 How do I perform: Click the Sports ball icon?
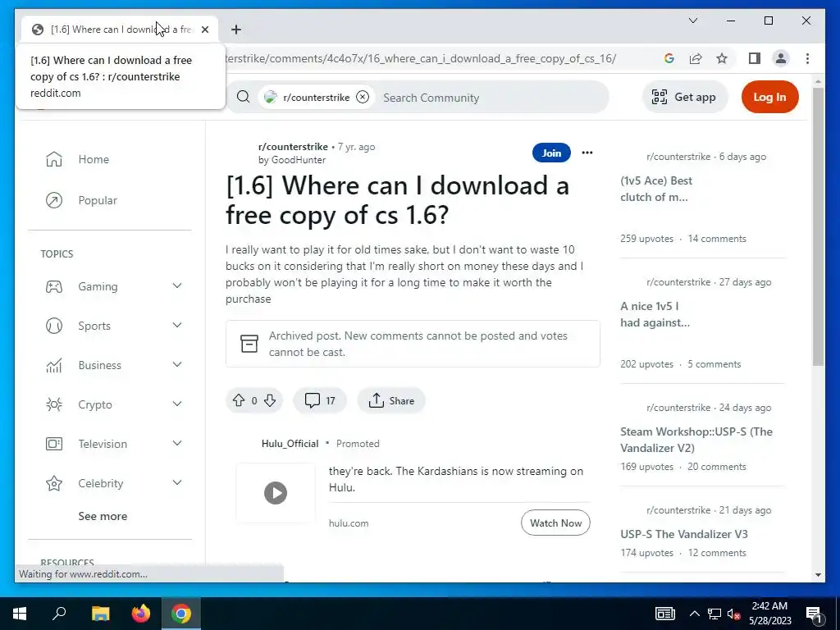coord(54,326)
